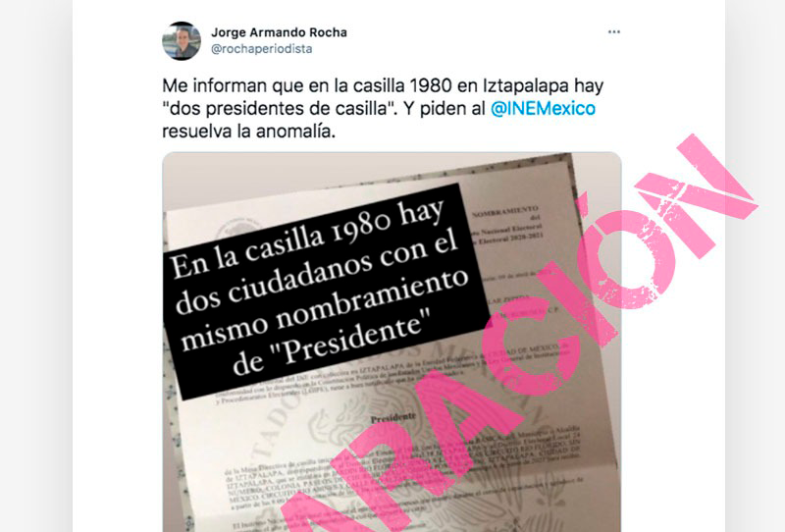Screen dimensions: 785x532
Task: Click the quoted phrase 'dos presidentes de casilla'
Action: tap(278, 109)
